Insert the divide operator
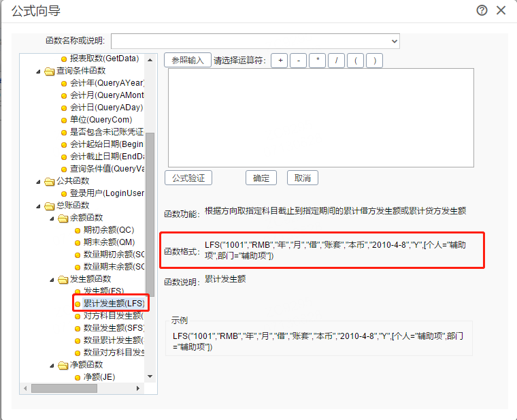The height and width of the screenshot is (420, 517). pyautogui.click(x=336, y=61)
